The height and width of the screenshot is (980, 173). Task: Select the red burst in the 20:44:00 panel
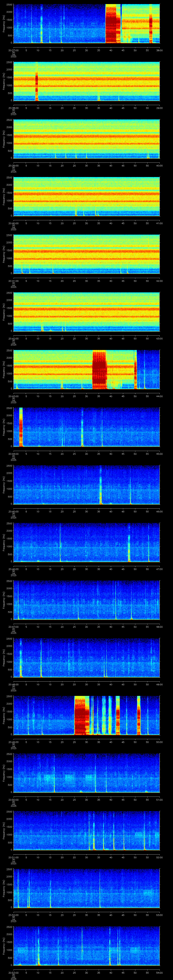tap(21, 427)
